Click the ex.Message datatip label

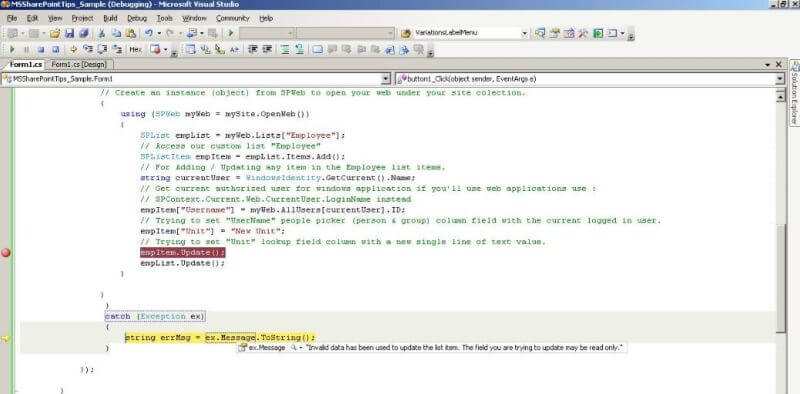pos(267,348)
